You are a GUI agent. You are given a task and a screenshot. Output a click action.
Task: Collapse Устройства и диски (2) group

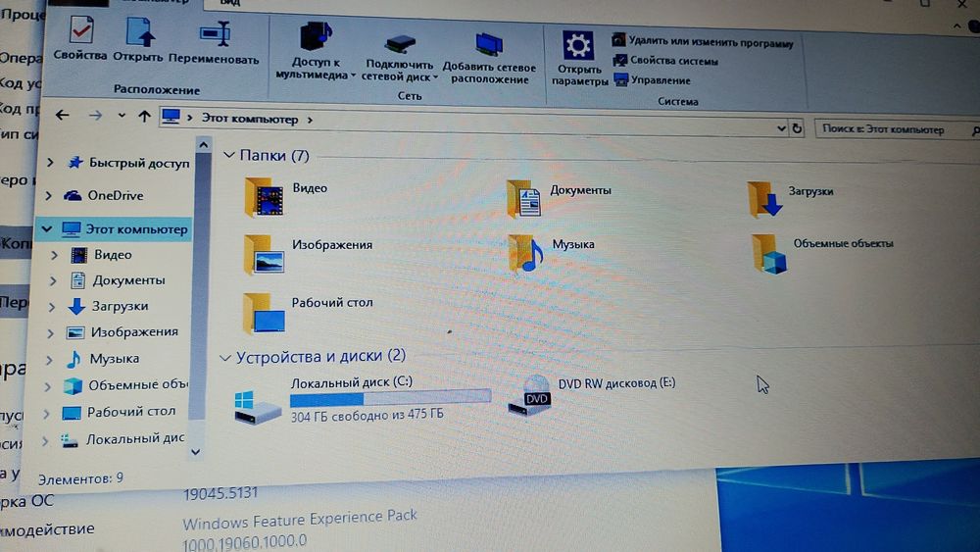click(225, 358)
